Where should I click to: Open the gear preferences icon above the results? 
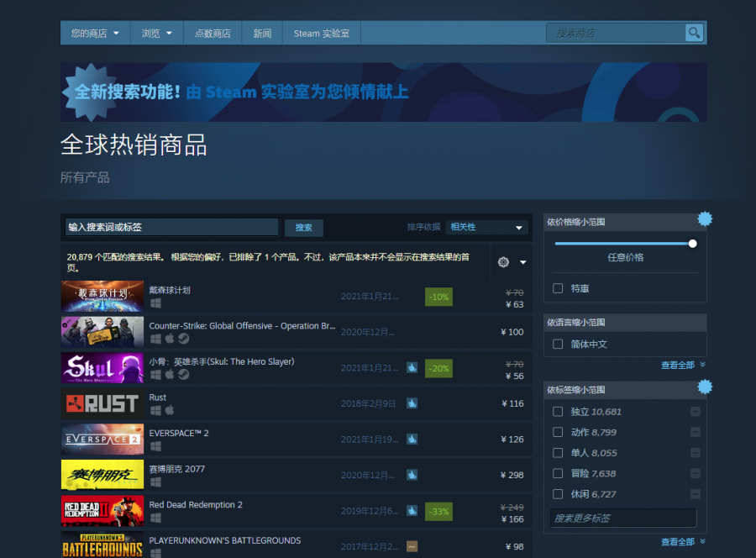(503, 262)
